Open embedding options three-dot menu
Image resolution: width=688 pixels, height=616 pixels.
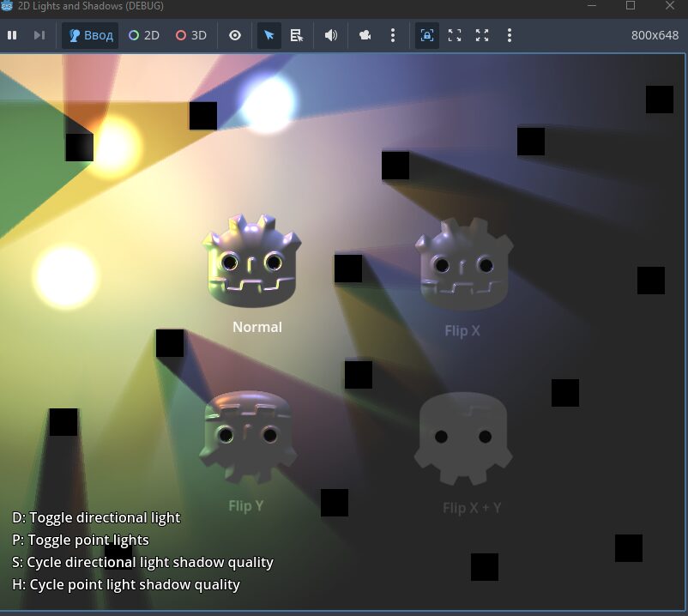tap(510, 35)
